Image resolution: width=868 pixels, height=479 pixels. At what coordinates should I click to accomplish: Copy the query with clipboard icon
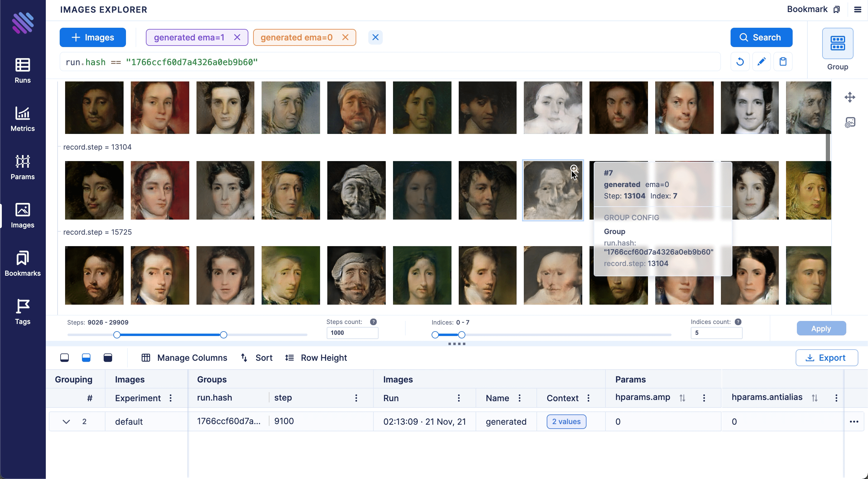pyautogui.click(x=783, y=62)
